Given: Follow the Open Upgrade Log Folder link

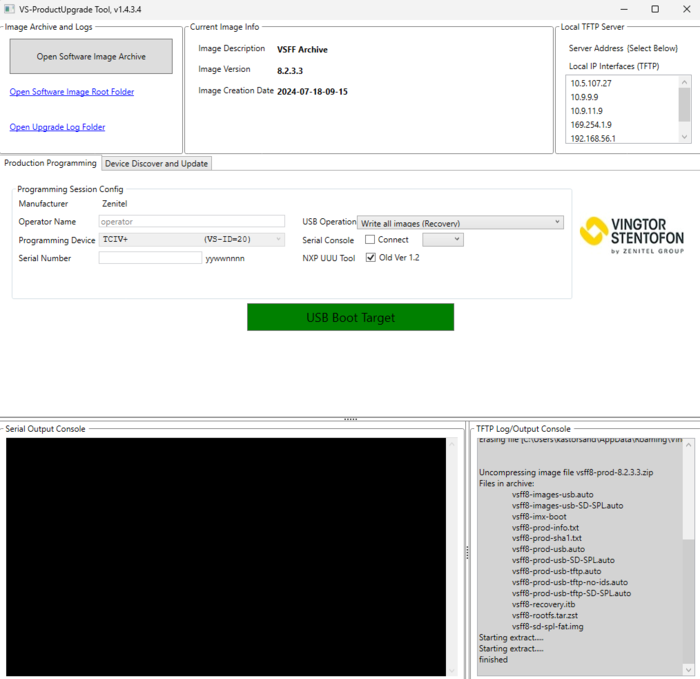Looking at the screenshot, I should click(x=57, y=127).
